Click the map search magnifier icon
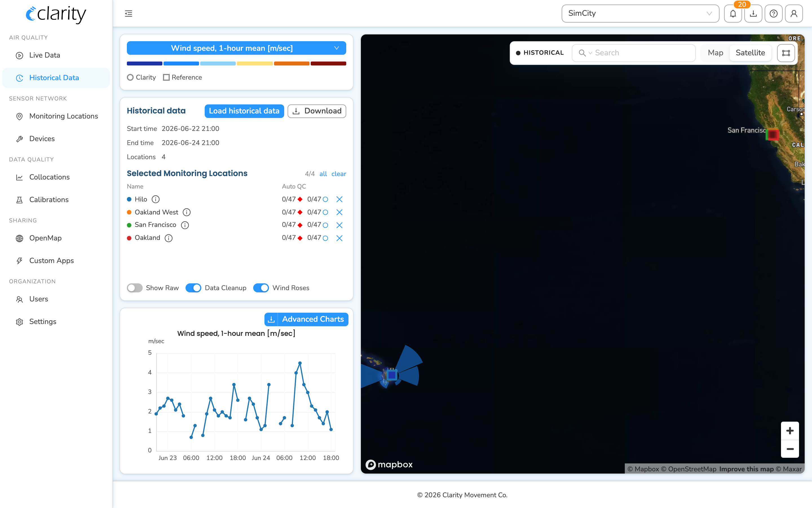 click(582, 53)
